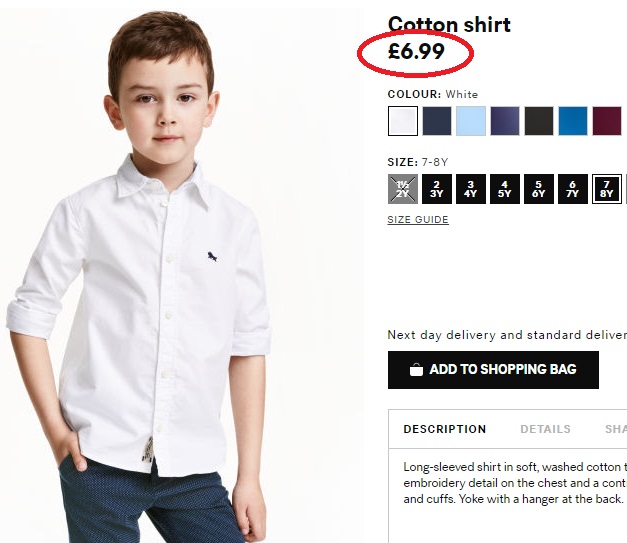
Task: Click the shopping bag icon
Action: point(416,369)
